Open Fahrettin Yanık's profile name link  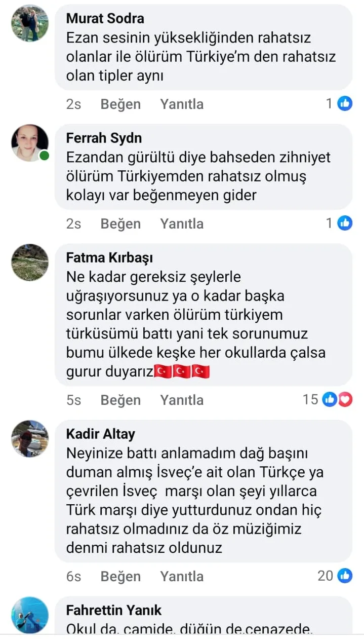pyautogui.click(x=114, y=611)
